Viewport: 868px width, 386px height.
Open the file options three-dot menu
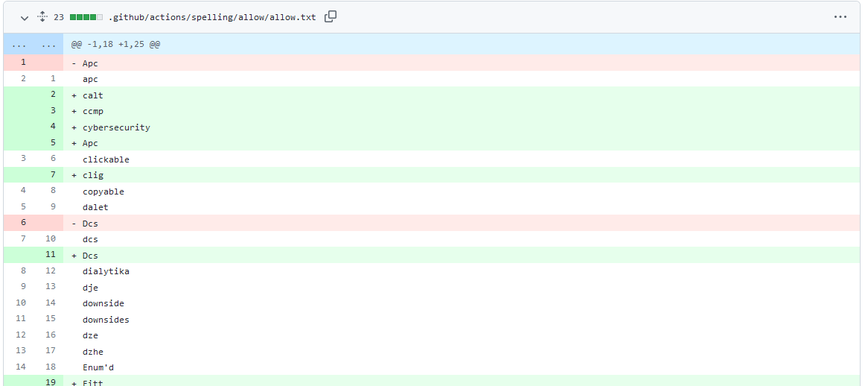tap(840, 16)
